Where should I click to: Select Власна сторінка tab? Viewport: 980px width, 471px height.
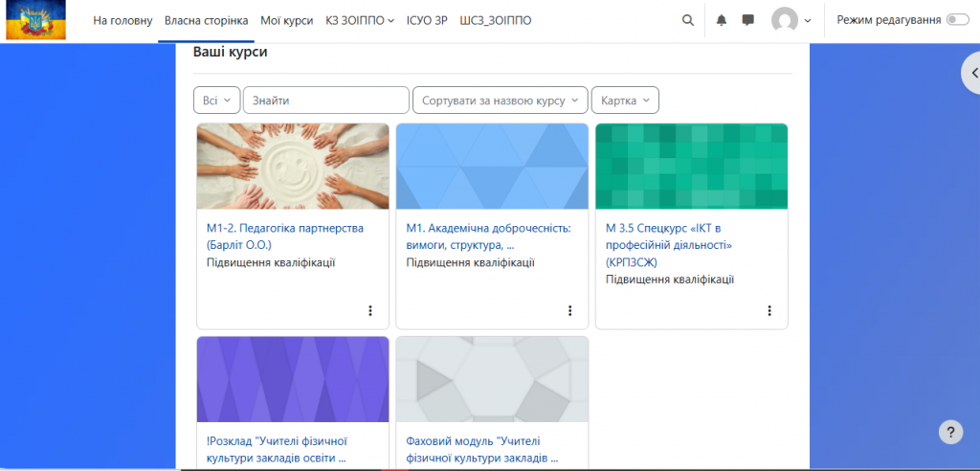coord(207,21)
